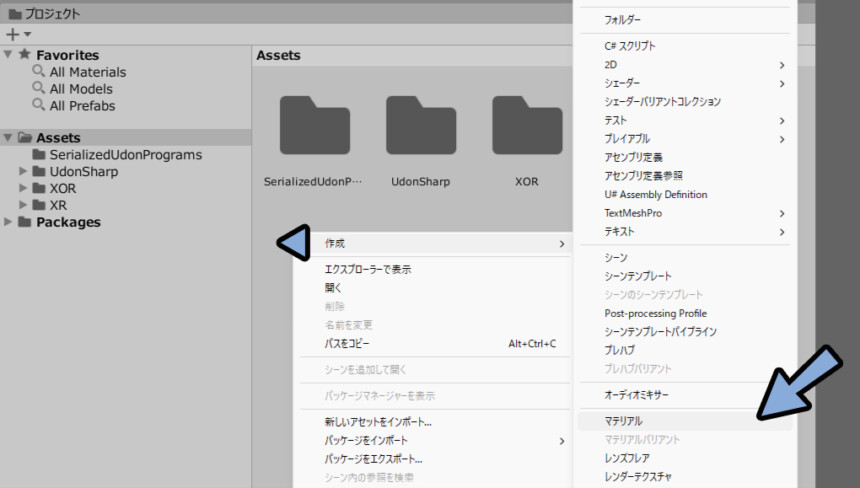Select UdonSharp folder thumbnail in grid
The image size is (860, 488).
click(x=421, y=126)
